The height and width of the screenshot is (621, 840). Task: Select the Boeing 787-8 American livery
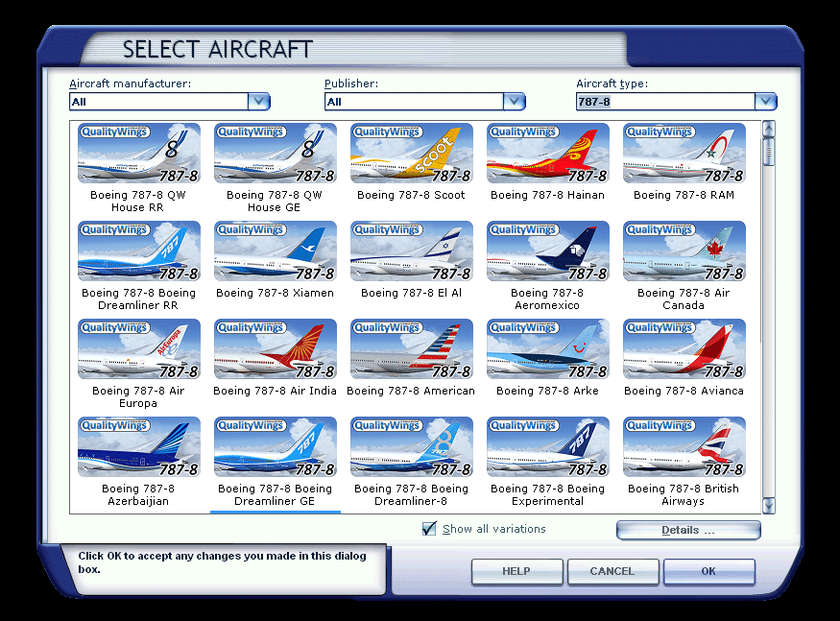tap(411, 349)
